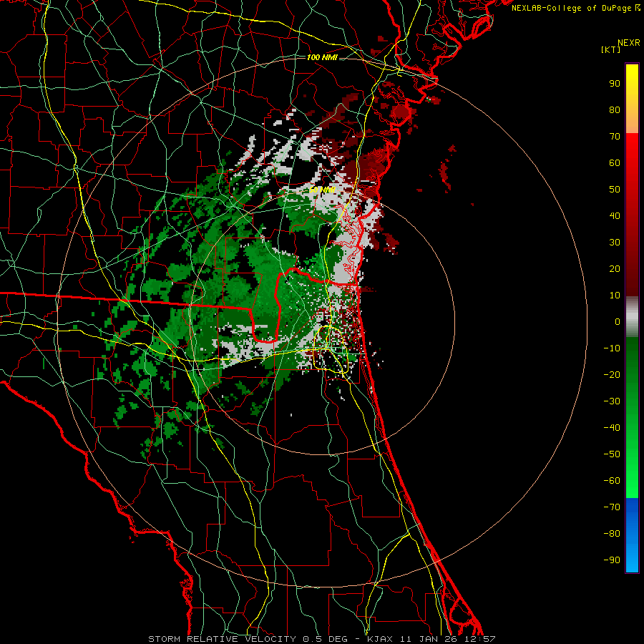The image size is (644, 644).
Task: Click the -80 scale label
Action: [612, 534]
